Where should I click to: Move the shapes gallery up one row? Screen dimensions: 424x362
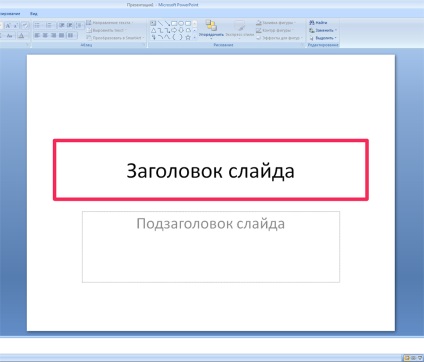(194, 23)
